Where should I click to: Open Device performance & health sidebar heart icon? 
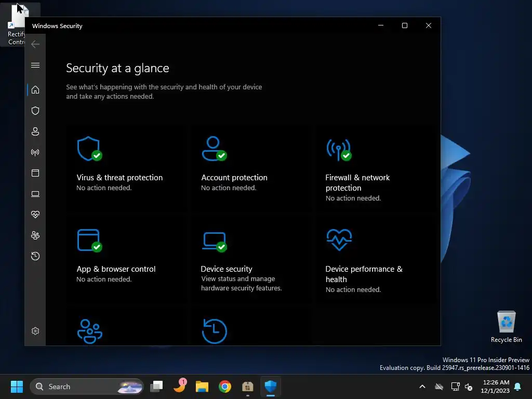(x=35, y=215)
